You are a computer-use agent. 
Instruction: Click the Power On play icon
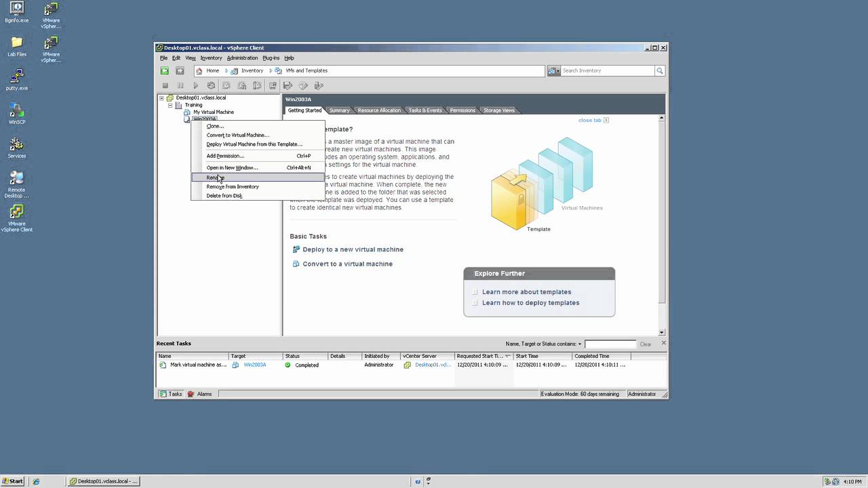(x=195, y=85)
